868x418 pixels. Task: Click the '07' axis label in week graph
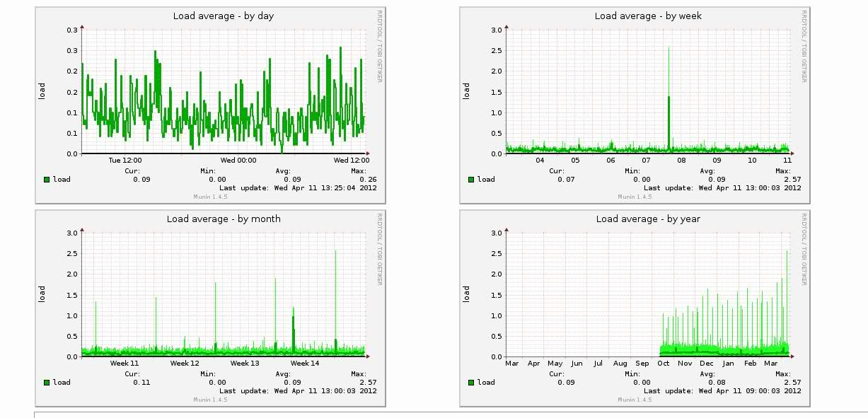(x=646, y=161)
